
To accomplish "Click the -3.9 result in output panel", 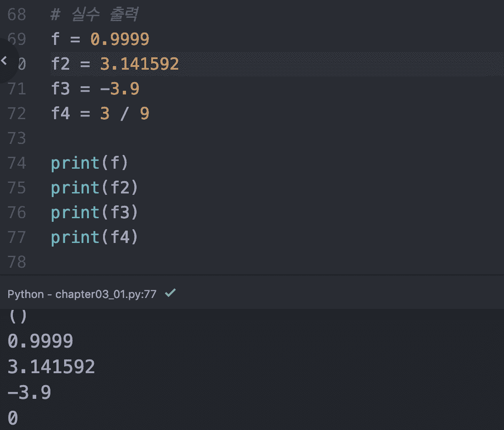I will [x=29, y=392].
